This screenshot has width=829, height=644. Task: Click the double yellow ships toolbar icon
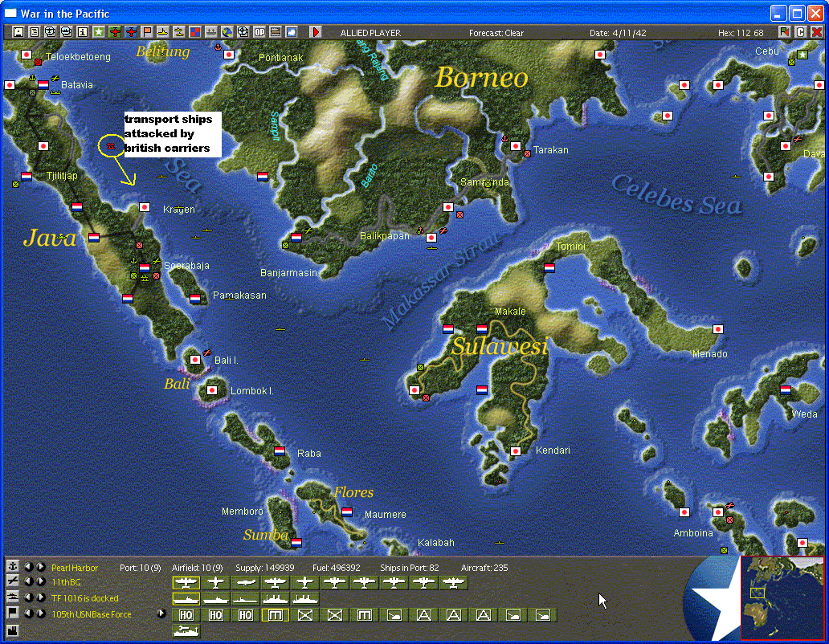pos(179,32)
